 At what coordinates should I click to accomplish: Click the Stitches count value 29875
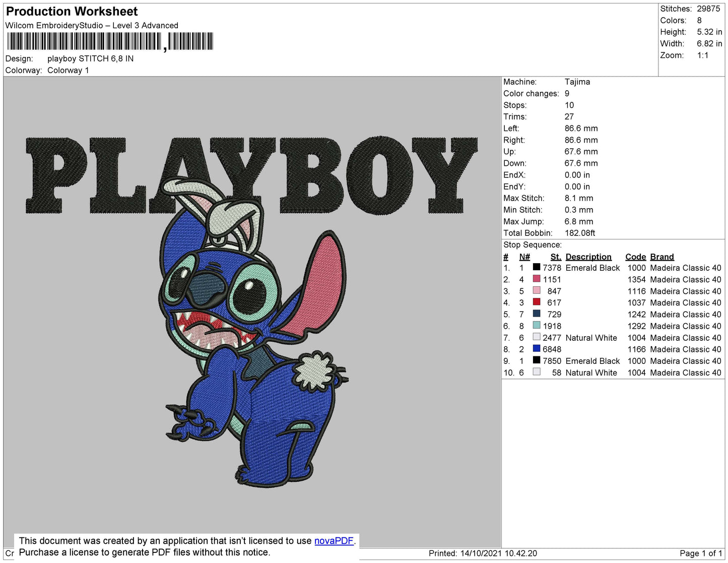tap(708, 9)
